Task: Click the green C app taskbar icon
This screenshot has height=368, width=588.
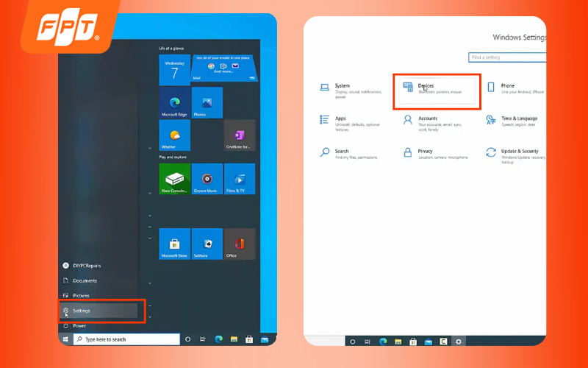Action: [443, 342]
